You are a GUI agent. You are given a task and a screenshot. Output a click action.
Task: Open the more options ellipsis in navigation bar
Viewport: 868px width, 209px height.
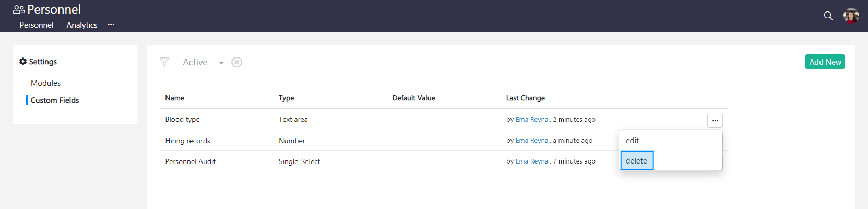click(111, 25)
